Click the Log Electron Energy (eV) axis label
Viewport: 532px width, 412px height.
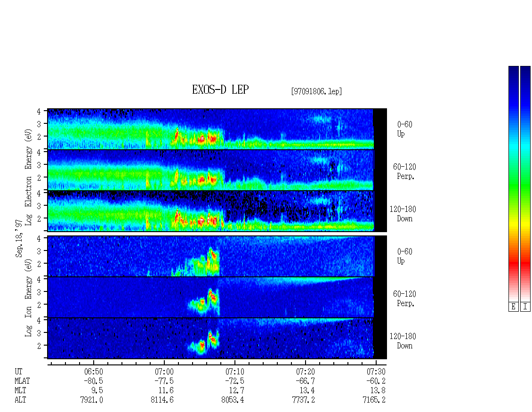click(28, 177)
